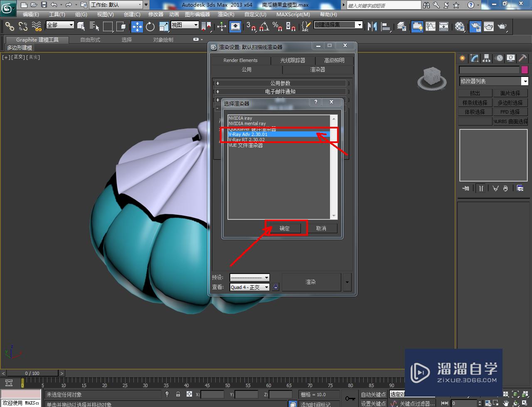532x407 pixels.
Task: Open the Layer Manager icon
Action: [401, 27]
